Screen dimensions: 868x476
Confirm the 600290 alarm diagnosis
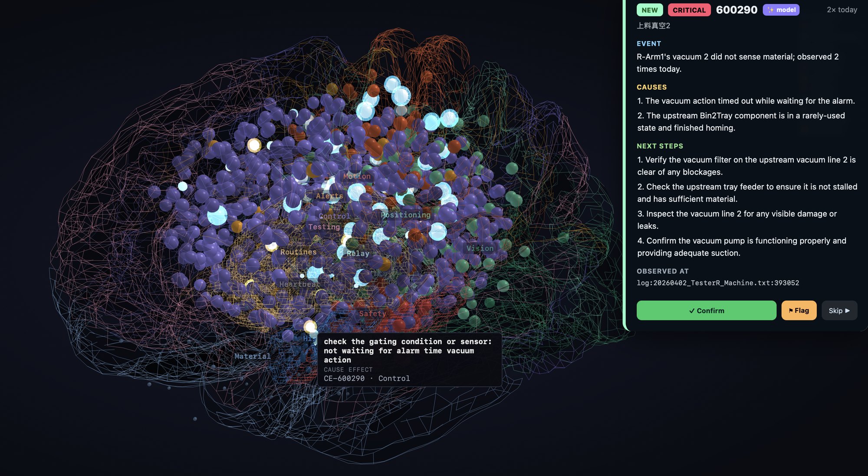(706, 311)
